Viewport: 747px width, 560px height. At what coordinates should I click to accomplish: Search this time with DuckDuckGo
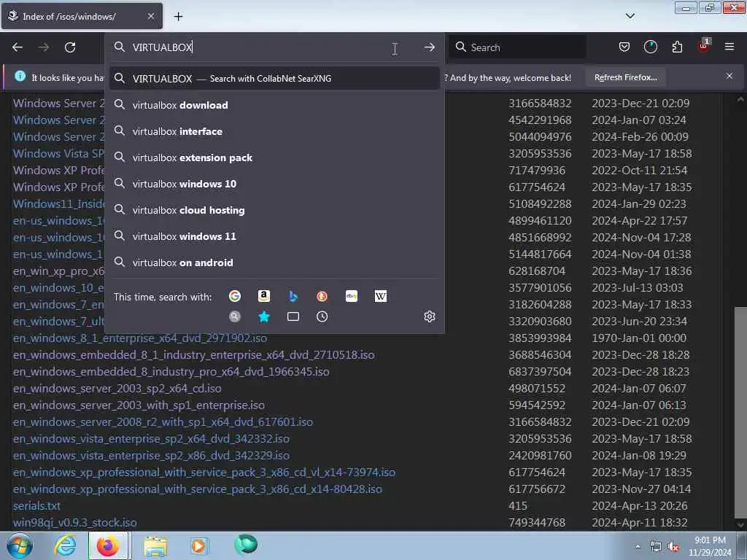click(322, 296)
